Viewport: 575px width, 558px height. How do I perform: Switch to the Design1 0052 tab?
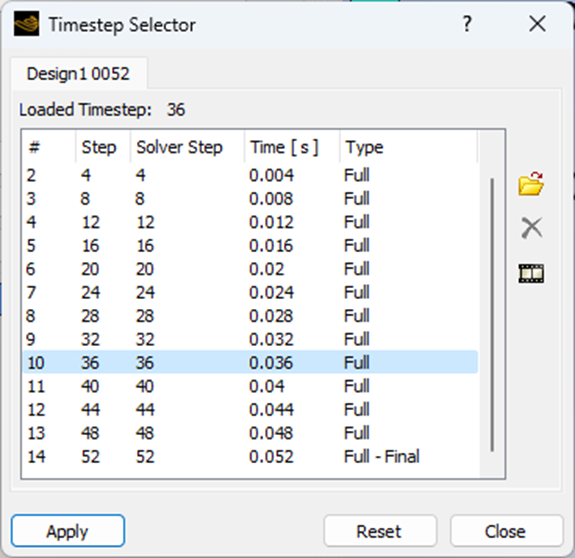[78, 74]
